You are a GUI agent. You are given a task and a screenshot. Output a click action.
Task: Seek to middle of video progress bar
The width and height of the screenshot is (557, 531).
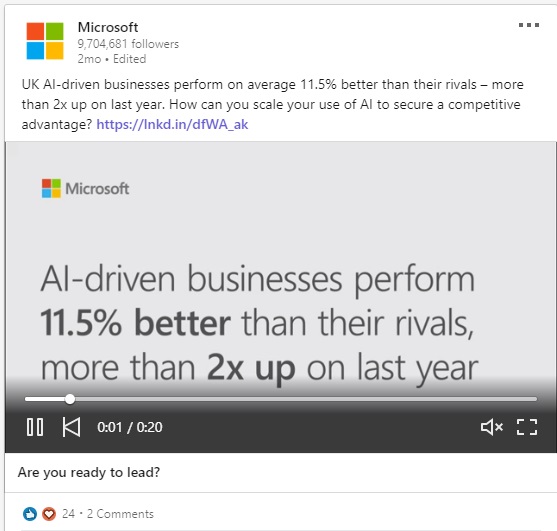(281, 399)
